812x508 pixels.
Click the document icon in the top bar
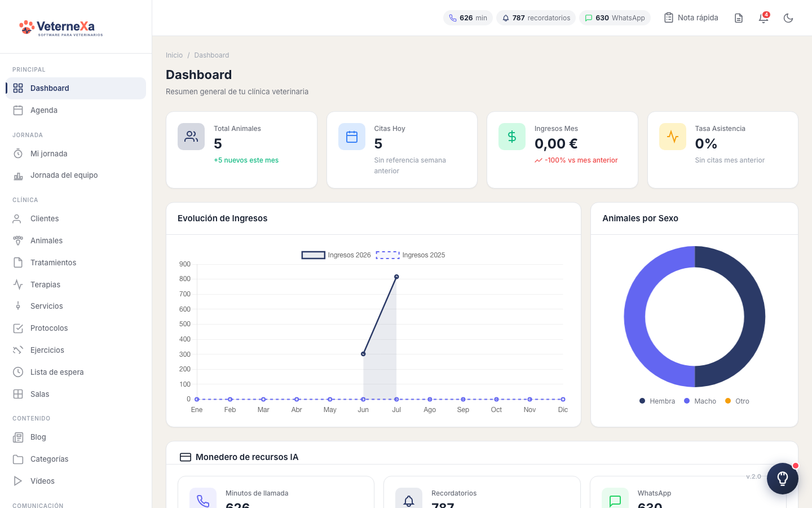[739, 18]
